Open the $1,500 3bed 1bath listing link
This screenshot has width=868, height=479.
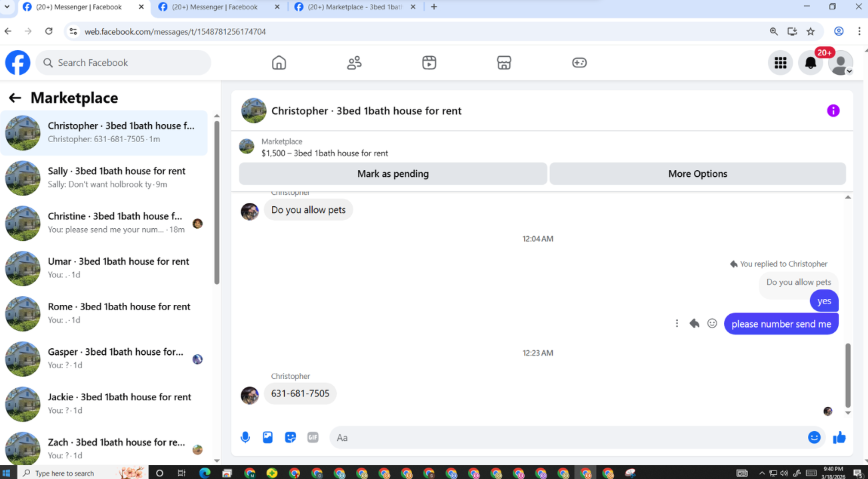[325, 153]
